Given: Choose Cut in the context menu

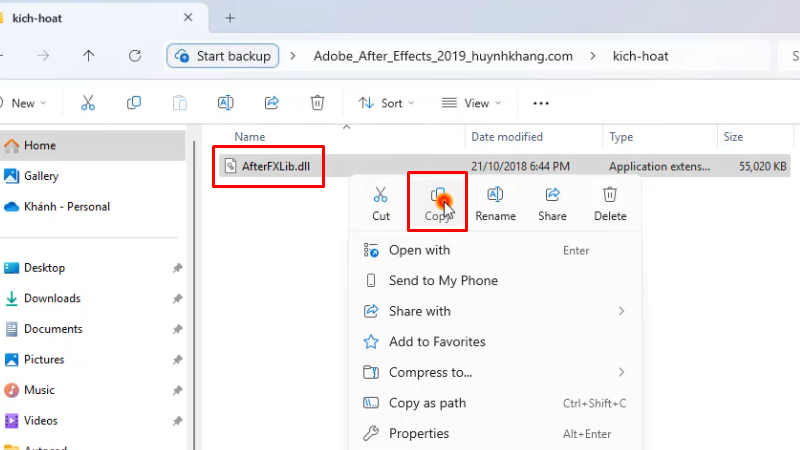Looking at the screenshot, I should (x=381, y=204).
